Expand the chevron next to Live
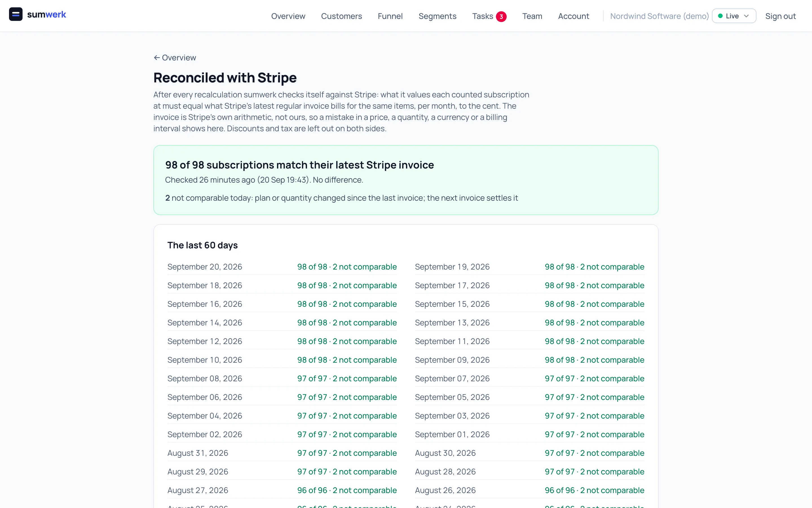 click(x=746, y=16)
